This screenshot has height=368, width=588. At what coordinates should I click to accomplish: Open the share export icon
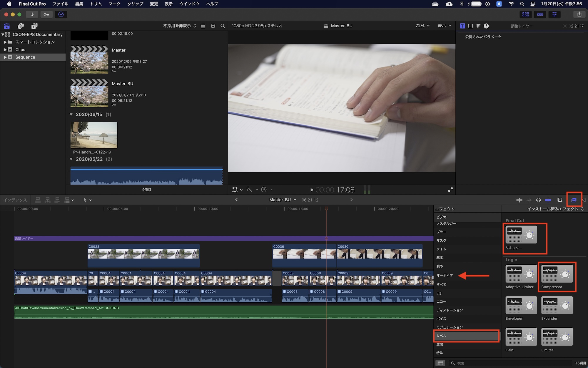pos(579,14)
